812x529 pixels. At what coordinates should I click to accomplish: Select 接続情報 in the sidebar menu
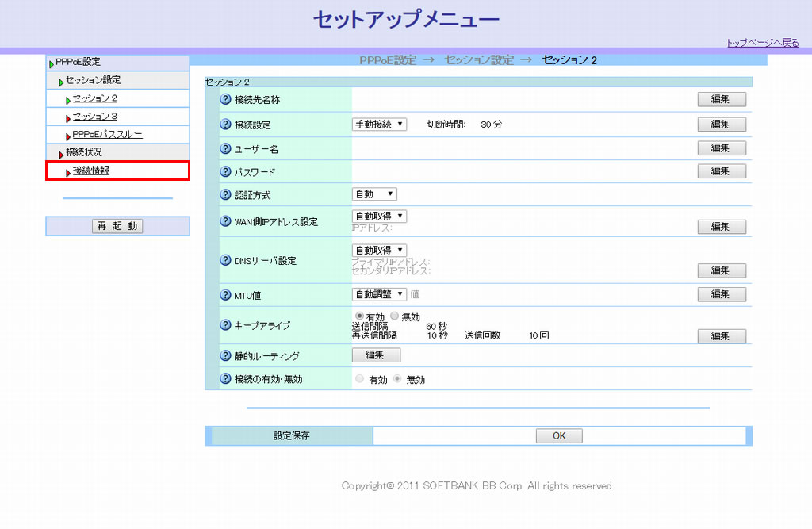tap(91, 171)
